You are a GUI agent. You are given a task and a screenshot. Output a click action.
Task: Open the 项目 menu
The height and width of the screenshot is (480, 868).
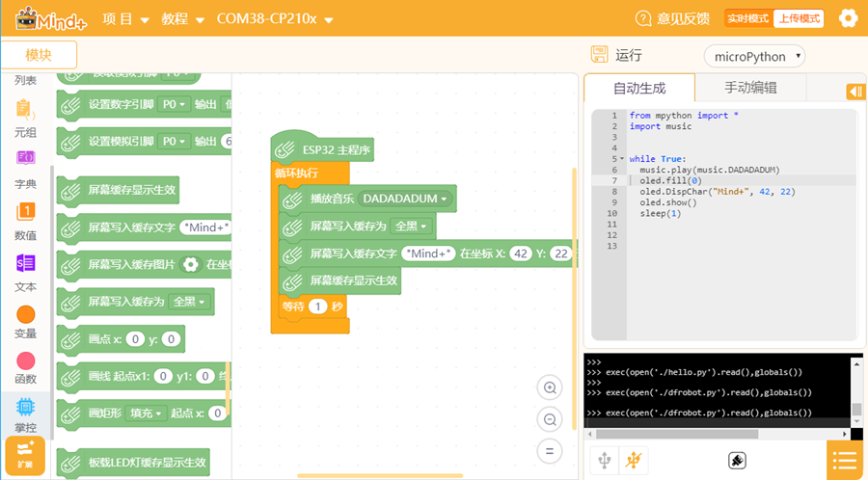(125, 19)
